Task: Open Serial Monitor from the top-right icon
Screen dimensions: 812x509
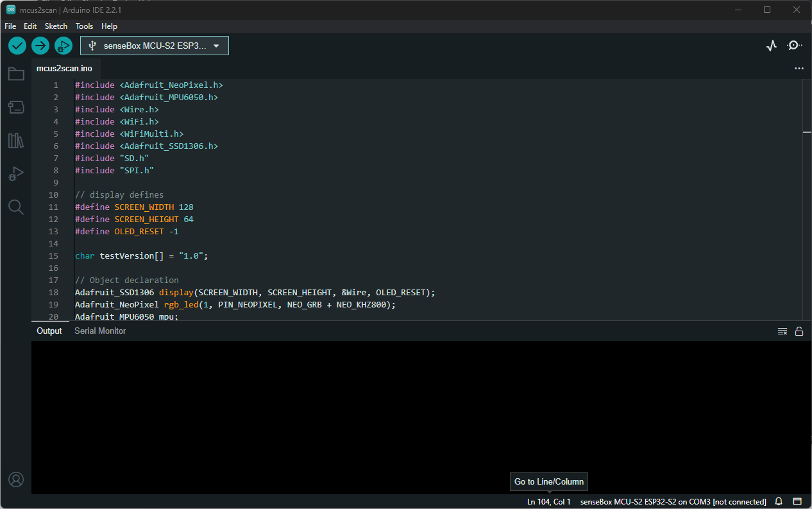Action: (795, 46)
